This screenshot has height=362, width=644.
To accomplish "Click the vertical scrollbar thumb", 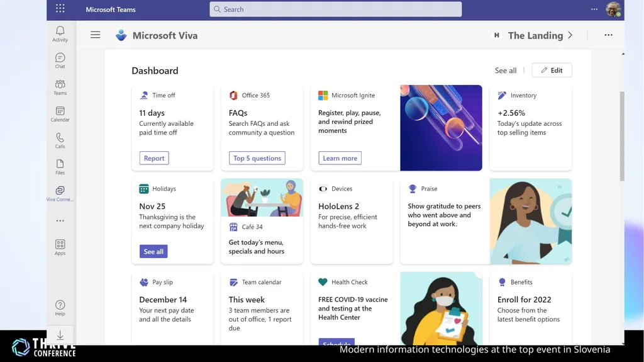I will pos(622,136).
